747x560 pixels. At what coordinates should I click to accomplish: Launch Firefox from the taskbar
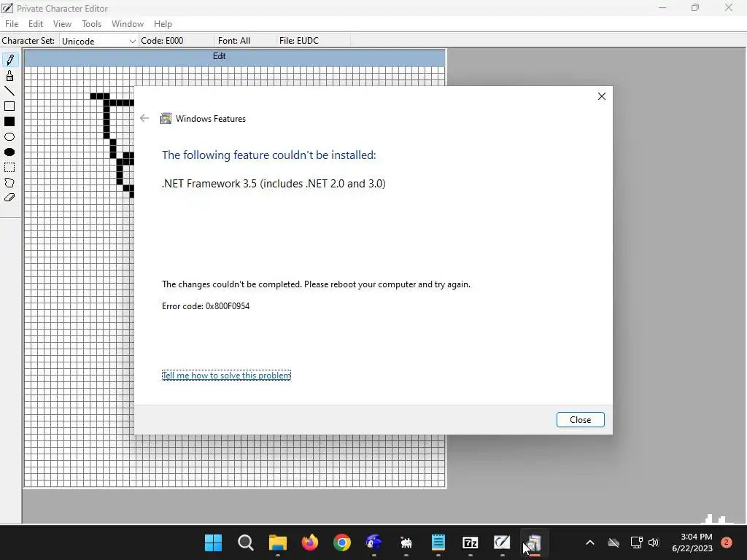[x=309, y=542]
